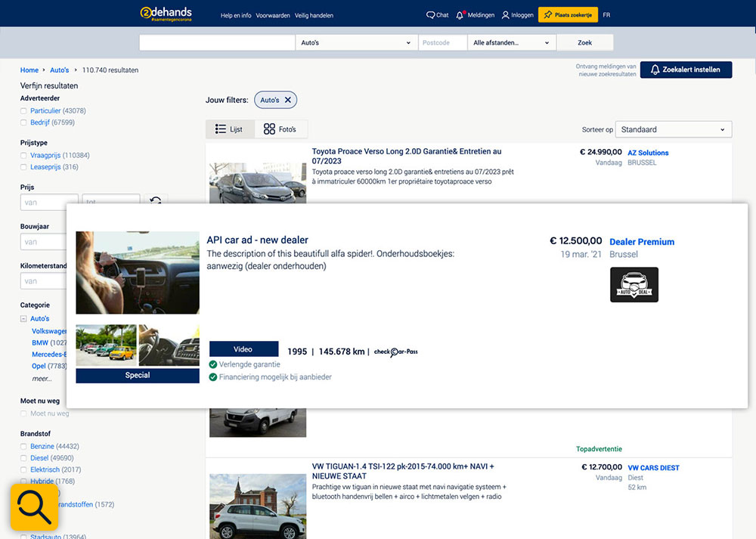Open the Auto's category dropdown
Image resolution: width=756 pixels, height=539 pixels.
click(x=356, y=42)
